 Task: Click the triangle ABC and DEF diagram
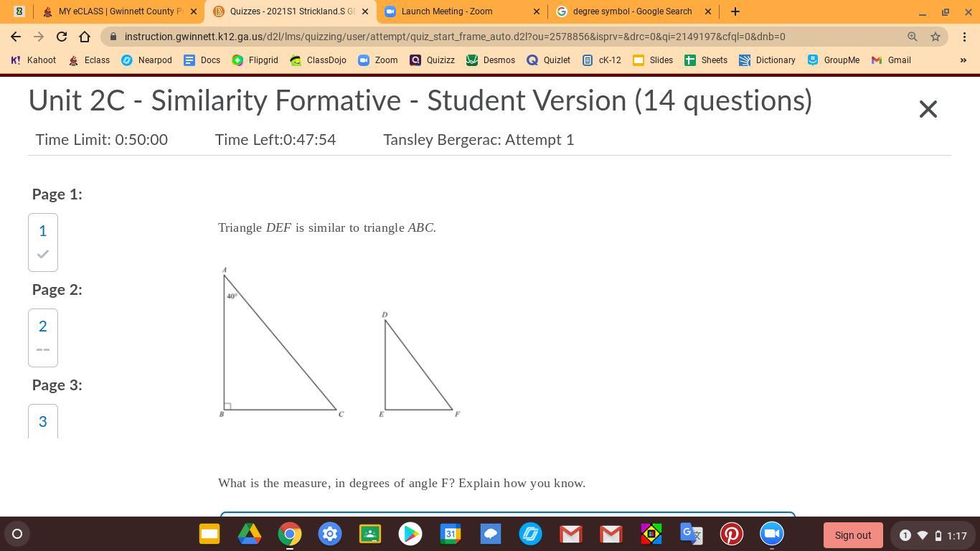(339, 342)
